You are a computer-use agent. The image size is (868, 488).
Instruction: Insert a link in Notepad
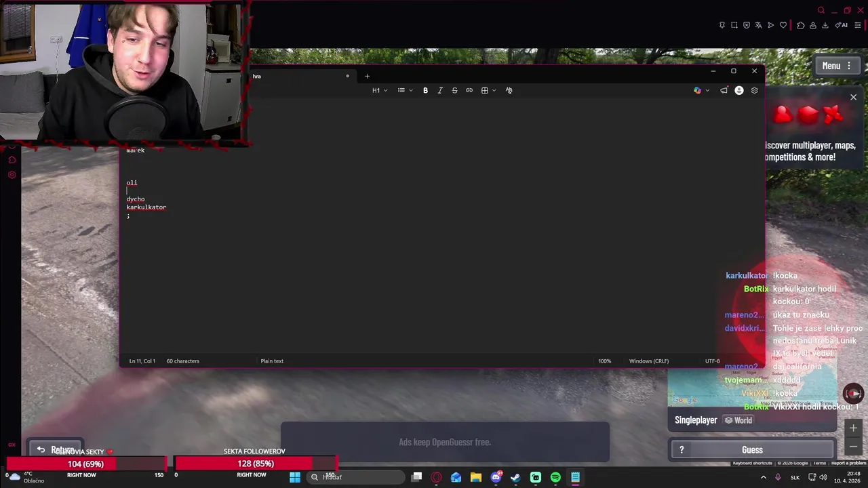pyautogui.click(x=469, y=90)
